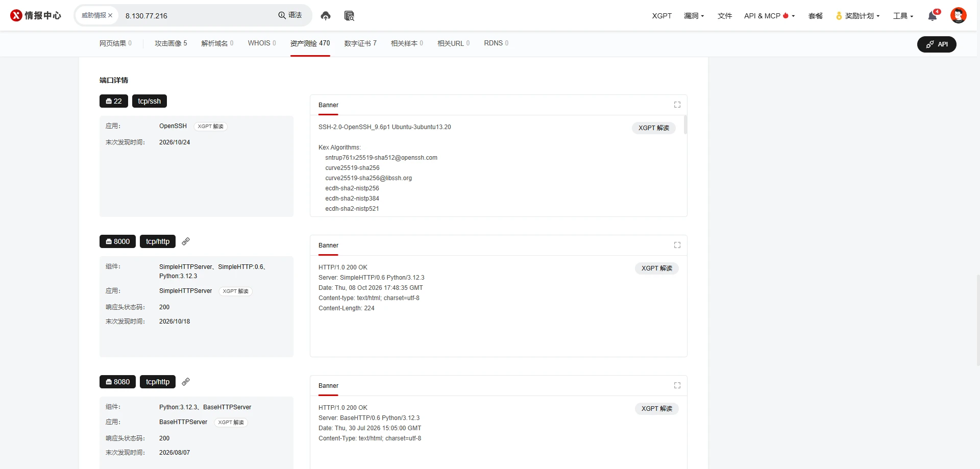Open the link icon beside port 8000
Viewport: 980px width, 469px height.
click(186, 241)
